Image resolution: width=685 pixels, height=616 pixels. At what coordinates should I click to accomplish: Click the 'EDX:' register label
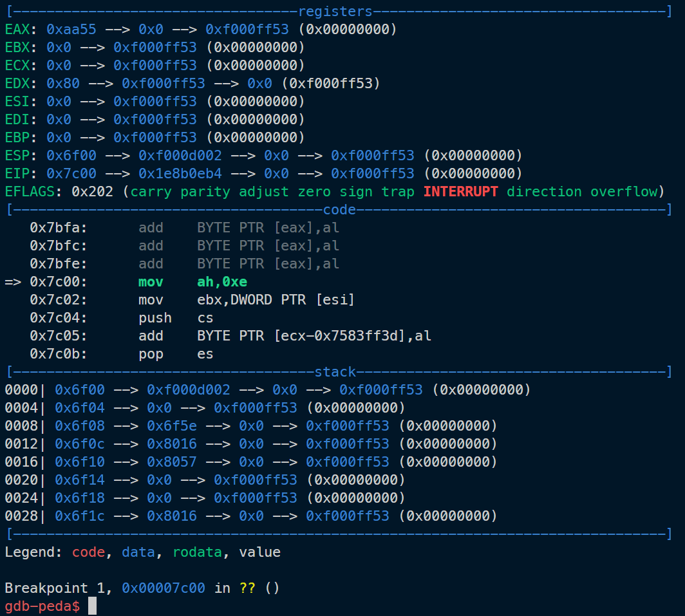click(21, 83)
